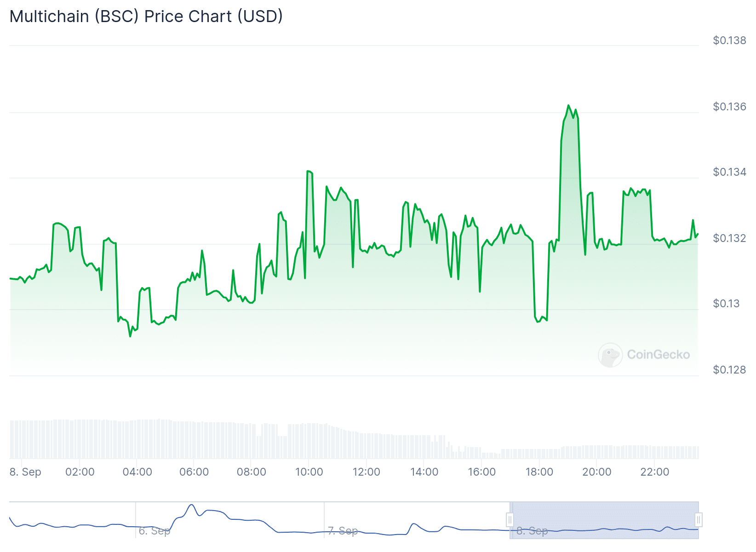Click the $0.138 price axis label
Screen dimensions: 756x552
729,40
